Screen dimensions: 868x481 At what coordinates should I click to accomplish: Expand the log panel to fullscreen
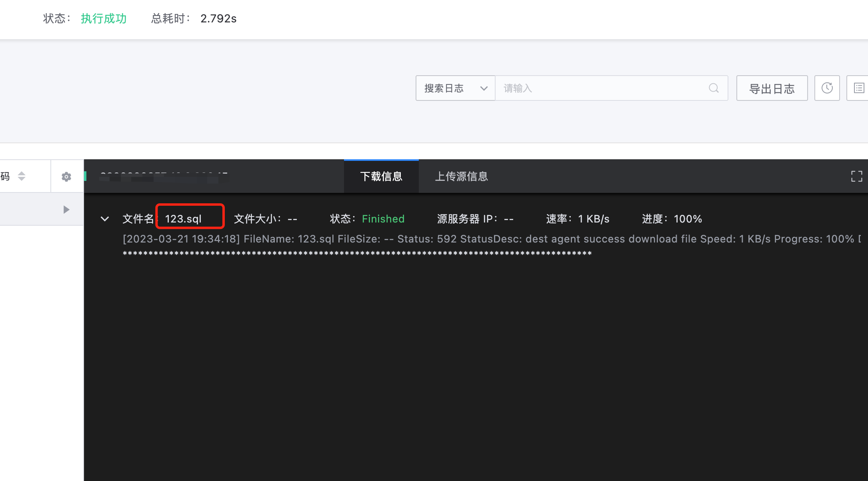point(856,176)
